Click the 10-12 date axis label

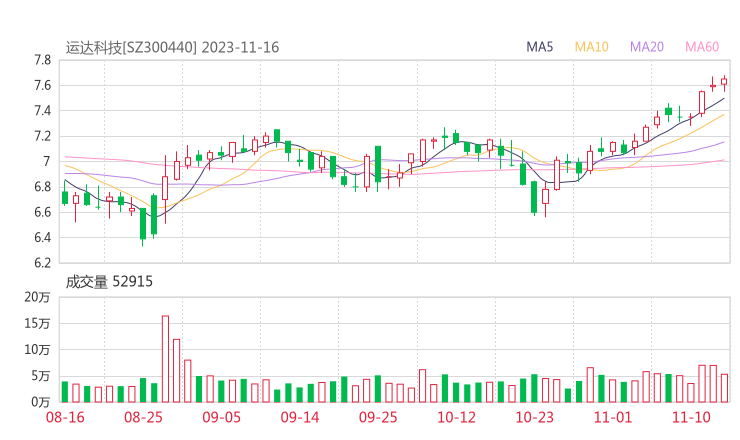click(x=456, y=417)
